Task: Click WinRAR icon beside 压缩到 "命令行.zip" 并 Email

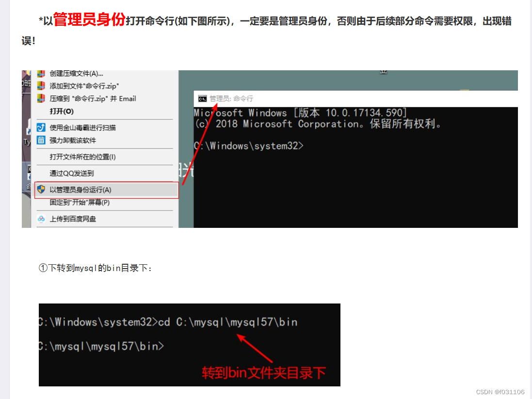Action: click(41, 98)
